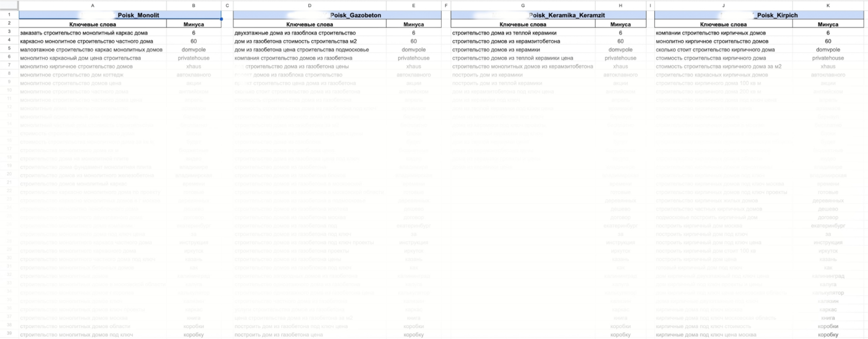868x339 pixels.
Task: Select cell 'коробку' in column K
Action: (x=828, y=334)
